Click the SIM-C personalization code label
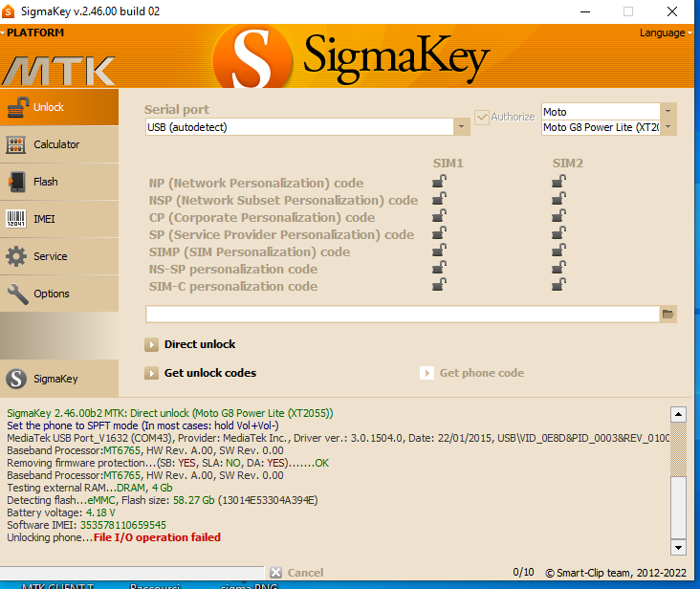Viewport: 700px width, 589px height. coord(233,286)
